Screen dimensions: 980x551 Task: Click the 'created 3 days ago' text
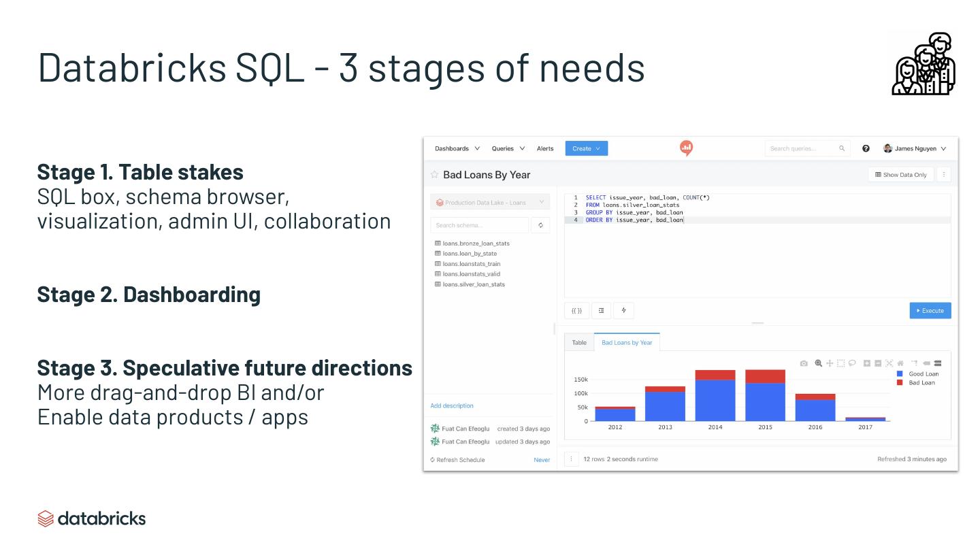[523, 429]
